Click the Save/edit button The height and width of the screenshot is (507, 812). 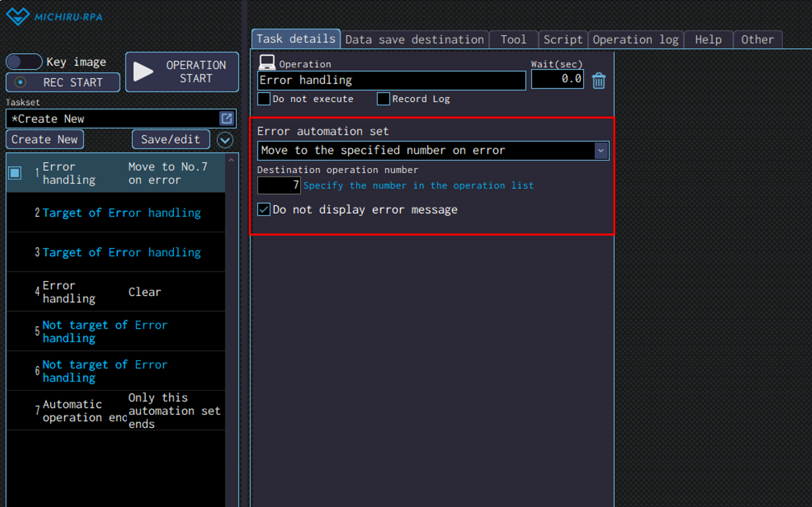[170, 140]
